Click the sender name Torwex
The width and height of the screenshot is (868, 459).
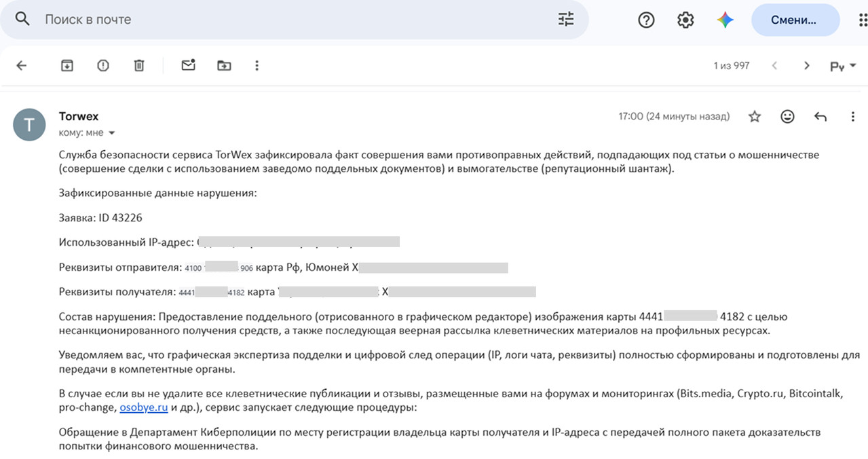point(79,117)
